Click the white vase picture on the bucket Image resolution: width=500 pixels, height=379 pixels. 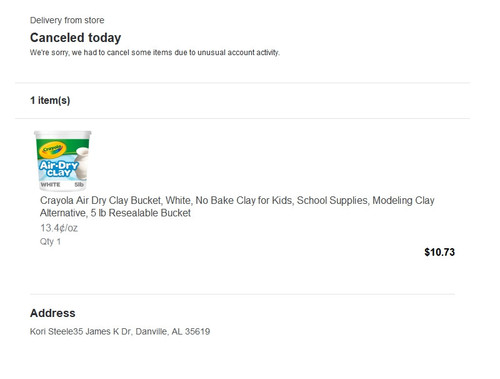tap(81, 163)
